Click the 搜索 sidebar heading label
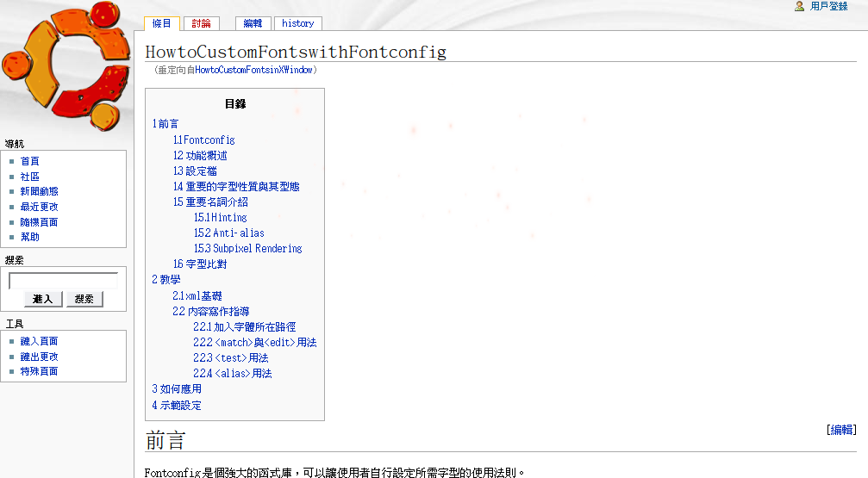This screenshot has height=478, width=868. 15,260
